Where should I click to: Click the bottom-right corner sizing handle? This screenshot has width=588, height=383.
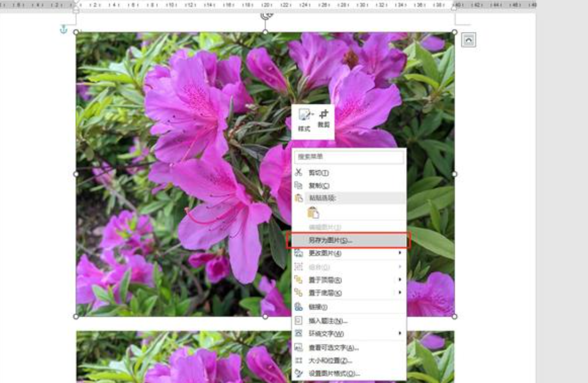[x=454, y=317]
